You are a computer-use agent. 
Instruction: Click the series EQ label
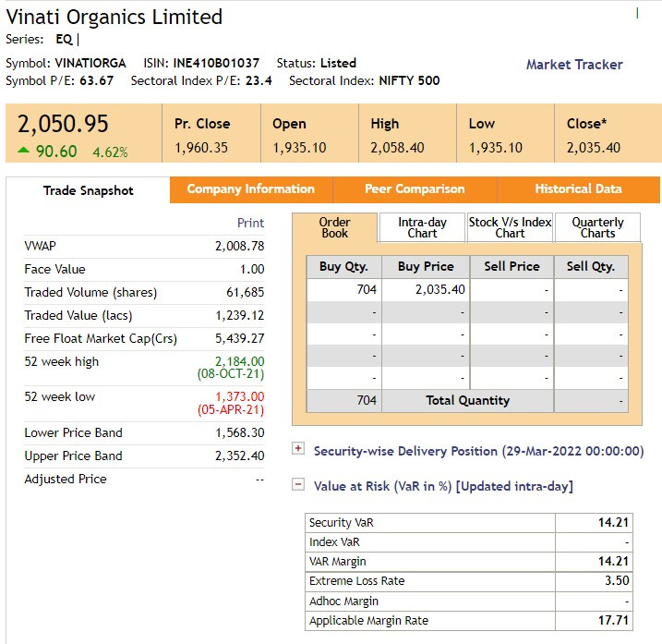point(64,40)
